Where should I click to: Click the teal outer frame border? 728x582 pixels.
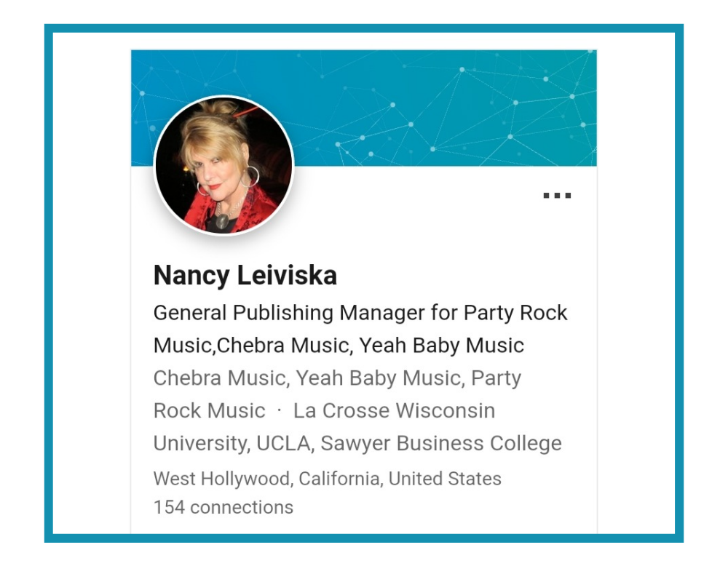point(363,28)
